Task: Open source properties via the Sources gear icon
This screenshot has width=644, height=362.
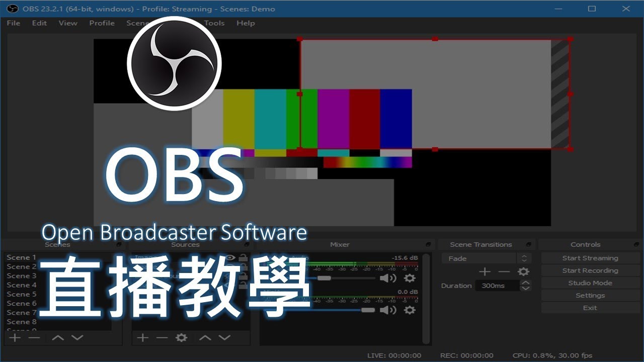Action: (182, 337)
